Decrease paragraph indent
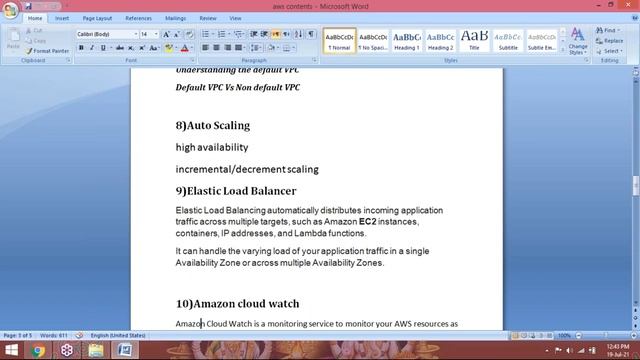The height and width of the screenshot is (360, 640). (x=253, y=34)
